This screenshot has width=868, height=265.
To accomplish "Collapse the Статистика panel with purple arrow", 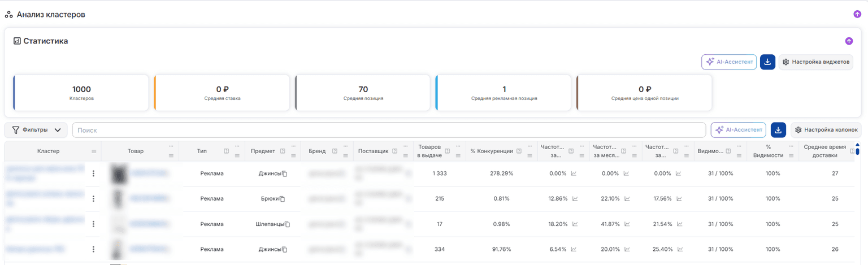I will [x=849, y=41].
